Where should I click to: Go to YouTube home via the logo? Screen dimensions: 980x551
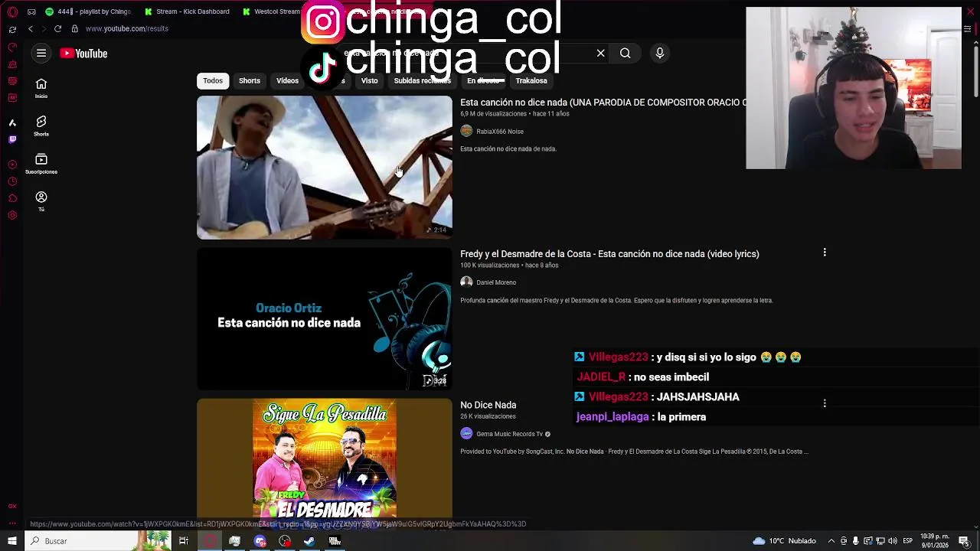click(x=83, y=53)
